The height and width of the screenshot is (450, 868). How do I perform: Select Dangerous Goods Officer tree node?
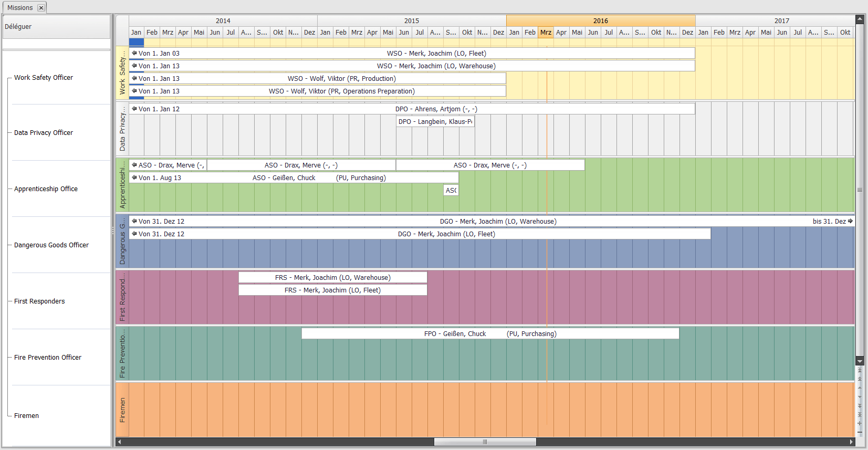pos(51,245)
